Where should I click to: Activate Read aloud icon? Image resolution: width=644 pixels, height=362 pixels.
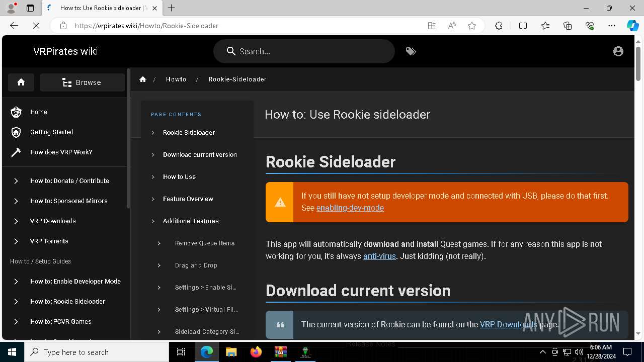[452, 26]
